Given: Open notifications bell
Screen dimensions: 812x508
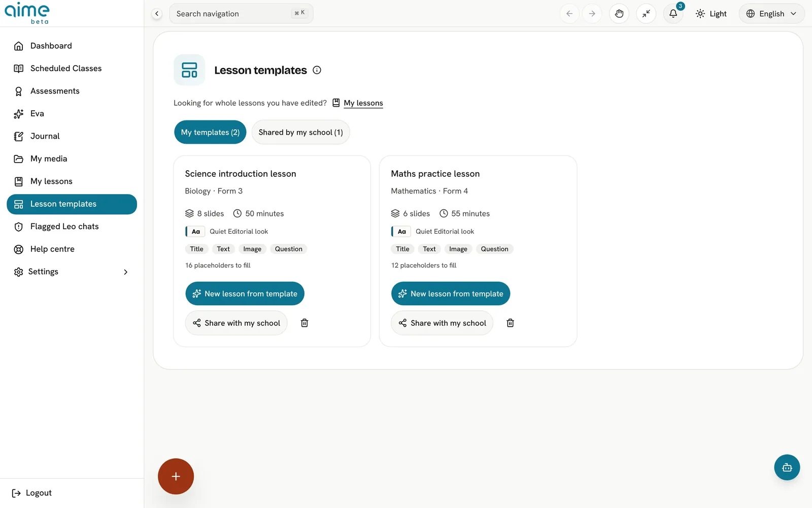Looking at the screenshot, I should [673, 14].
